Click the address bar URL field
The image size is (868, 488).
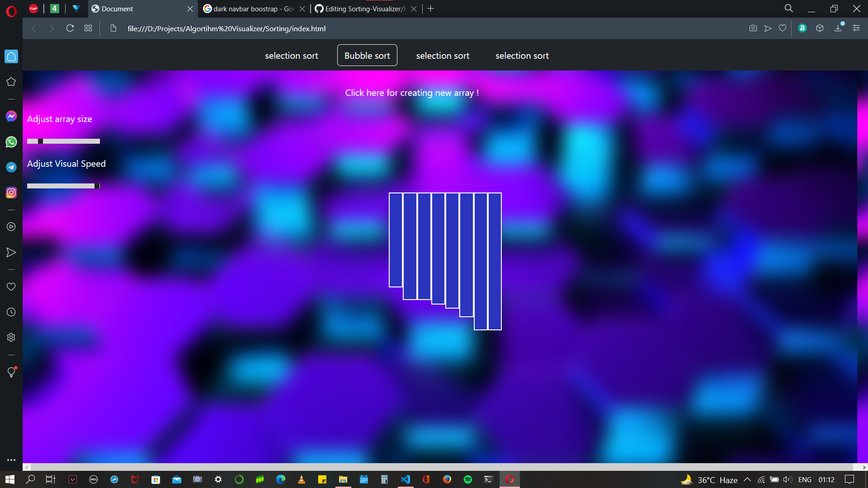pos(425,28)
